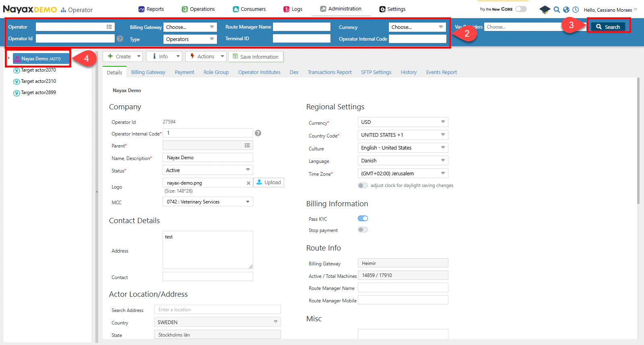Screen dimensions: 644x345
Task: Open the Logs menu
Action: click(x=293, y=9)
